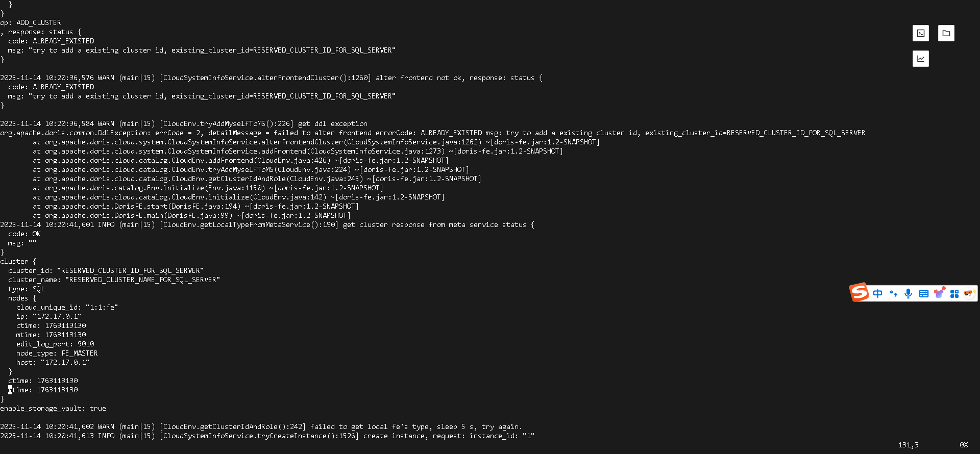Open the folder shortcut icon
Viewport: 980px width, 454px height.
point(946,33)
